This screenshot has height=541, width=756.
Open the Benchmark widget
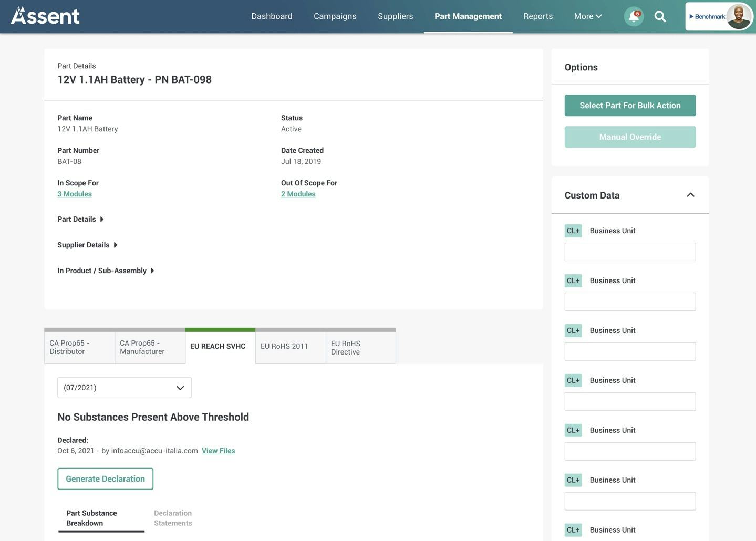(706, 16)
